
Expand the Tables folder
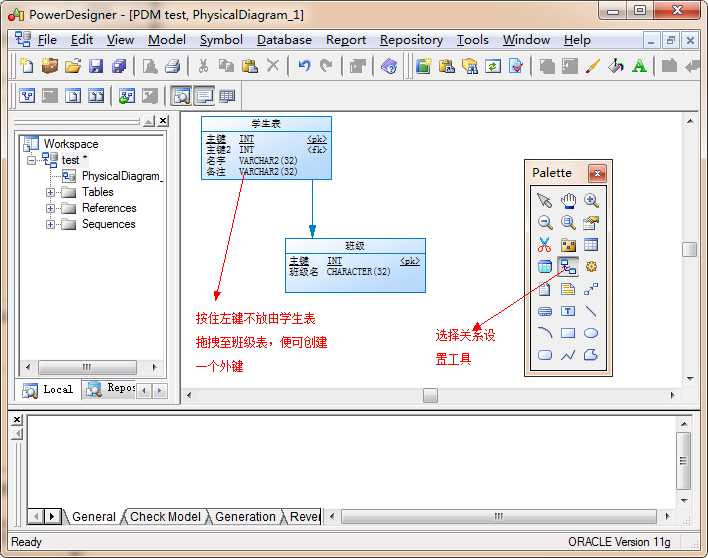coord(50,192)
